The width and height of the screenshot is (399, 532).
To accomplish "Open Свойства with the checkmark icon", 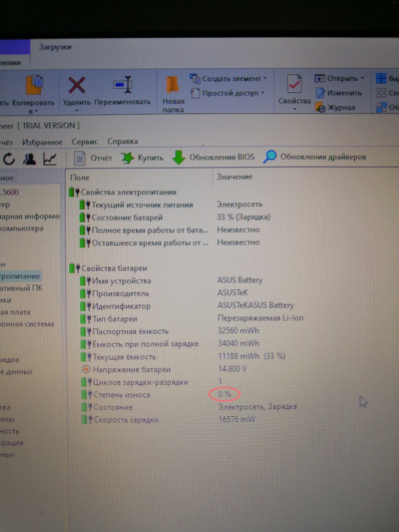I will click(x=294, y=84).
